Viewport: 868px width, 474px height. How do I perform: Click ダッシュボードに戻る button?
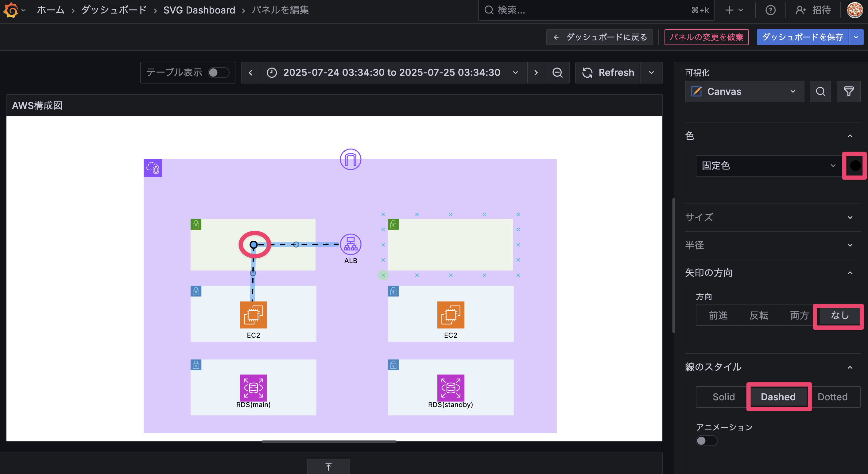600,37
